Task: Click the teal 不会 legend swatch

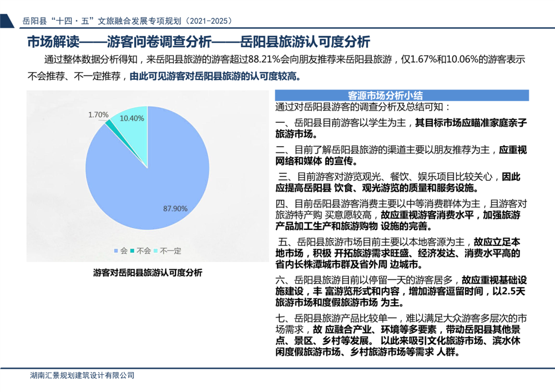Action: [132, 251]
